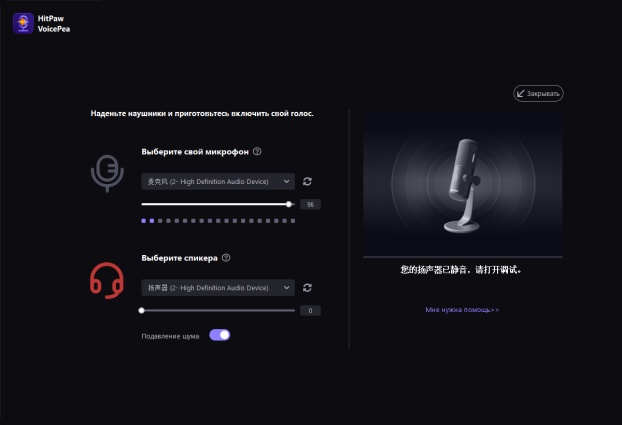The height and width of the screenshot is (425, 622).
Task: Click the speaker volume slider handle
Action: (x=142, y=310)
